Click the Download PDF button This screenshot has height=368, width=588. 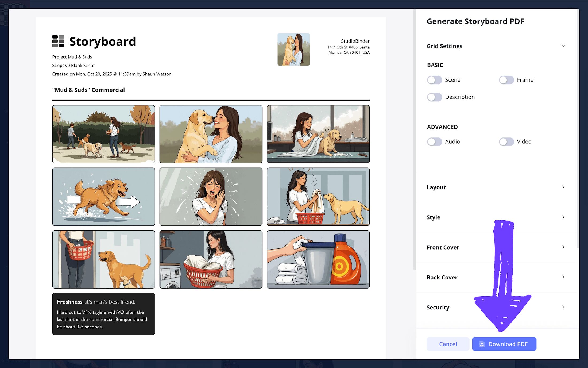[504, 344]
